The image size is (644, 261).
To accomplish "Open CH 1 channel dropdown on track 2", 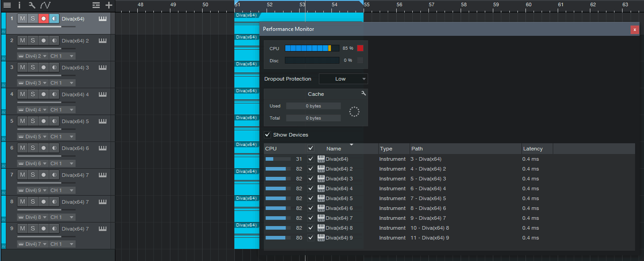I will 62,56.
